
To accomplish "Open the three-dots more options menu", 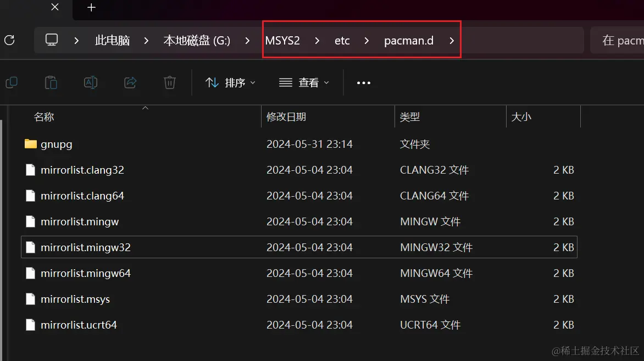I will coord(363,83).
